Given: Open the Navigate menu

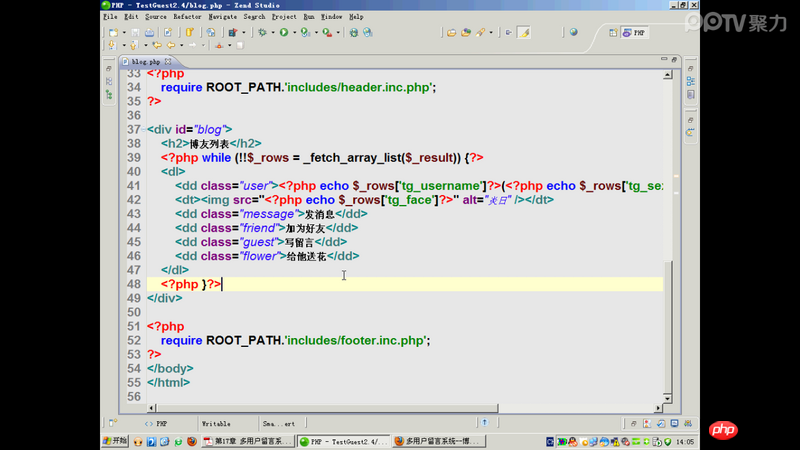Looking at the screenshot, I should 222,17.
